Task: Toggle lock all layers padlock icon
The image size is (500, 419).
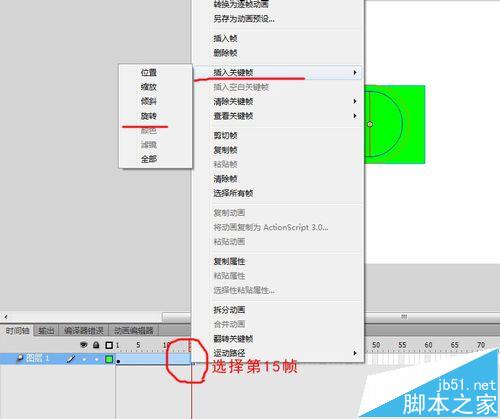Action: (x=96, y=345)
